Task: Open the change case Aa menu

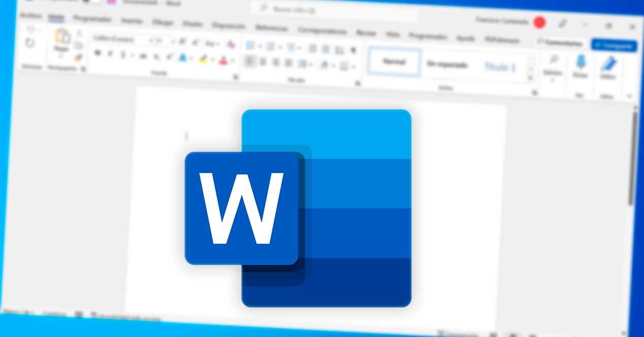Action: click(x=212, y=43)
